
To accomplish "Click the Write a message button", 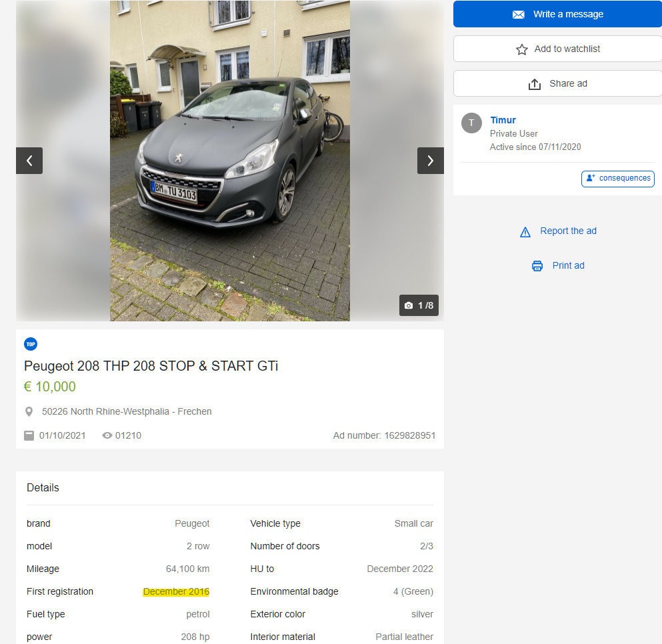I will (558, 14).
